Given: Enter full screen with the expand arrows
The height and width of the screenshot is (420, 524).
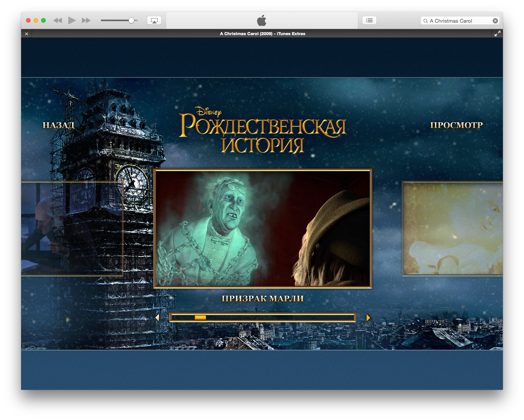Looking at the screenshot, I should (x=497, y=34).
